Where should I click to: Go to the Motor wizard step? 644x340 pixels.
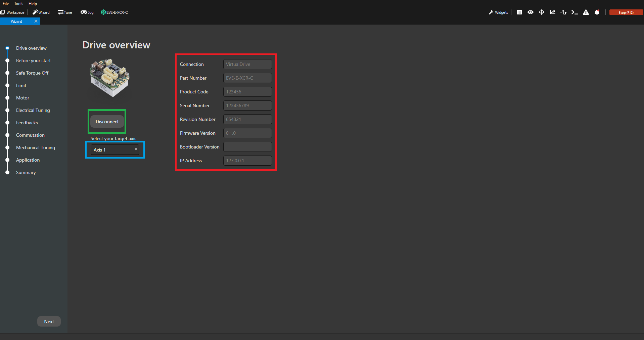(22, 98)
